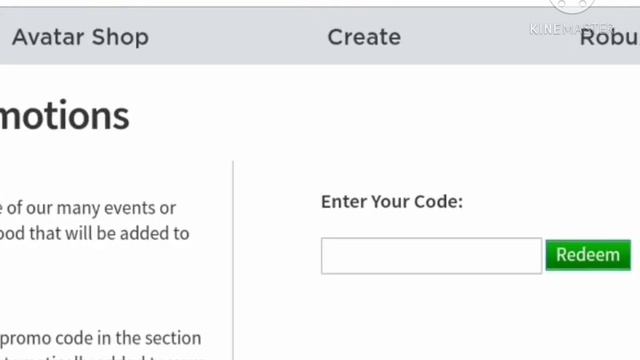Open the Avatar Shop page
The height and width of the screenshot is (360, 640).
[x=80, y=37]
